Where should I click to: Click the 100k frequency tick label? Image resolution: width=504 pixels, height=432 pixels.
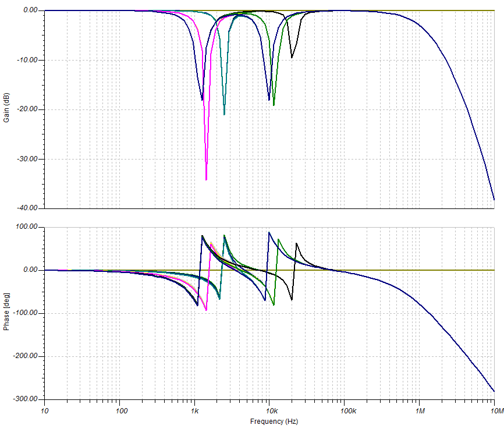(x=348, y=411)
